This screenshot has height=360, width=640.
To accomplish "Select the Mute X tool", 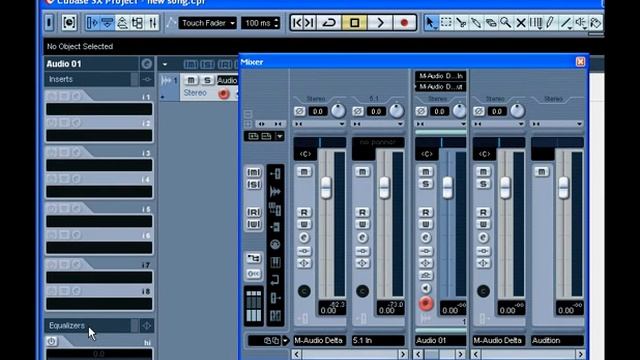I will (521, 23).
